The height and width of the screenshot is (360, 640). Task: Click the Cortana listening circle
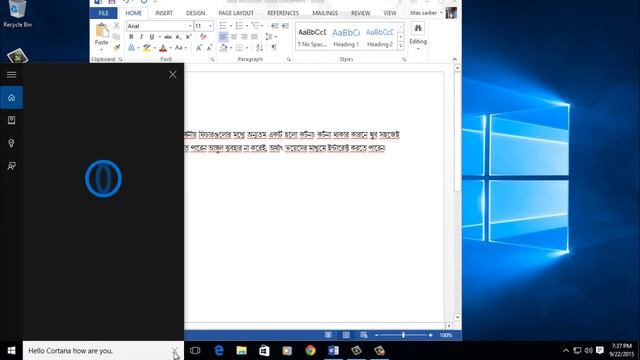coord(103,178)
